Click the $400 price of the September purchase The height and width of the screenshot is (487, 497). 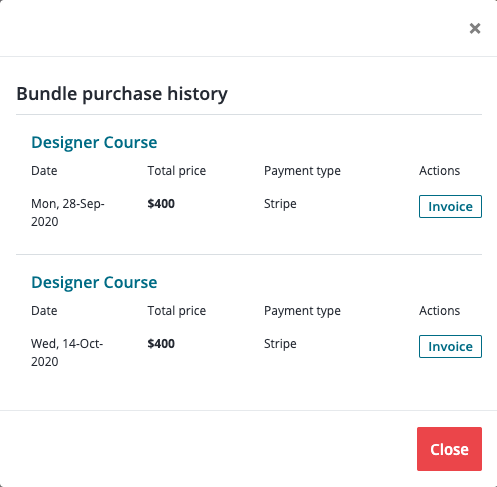tap(161, 204)
